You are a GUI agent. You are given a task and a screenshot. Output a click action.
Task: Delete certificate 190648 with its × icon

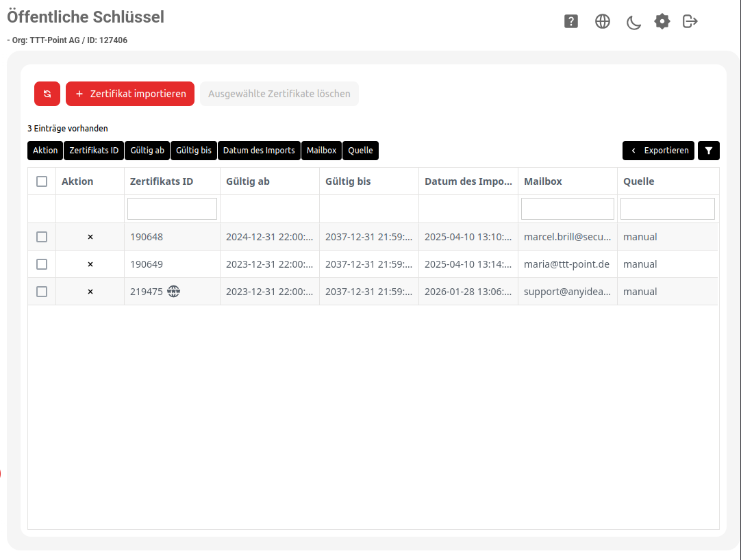tap(90, 237)
